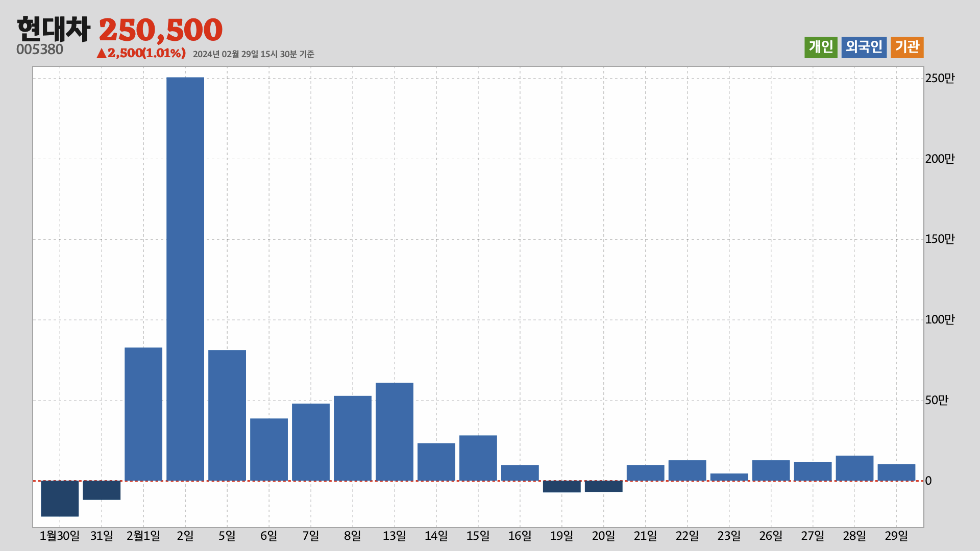Click the 2월1일 x-axis date label
Image resolution: width=980 pixels, height=551 pixels.
pos(143,536)
